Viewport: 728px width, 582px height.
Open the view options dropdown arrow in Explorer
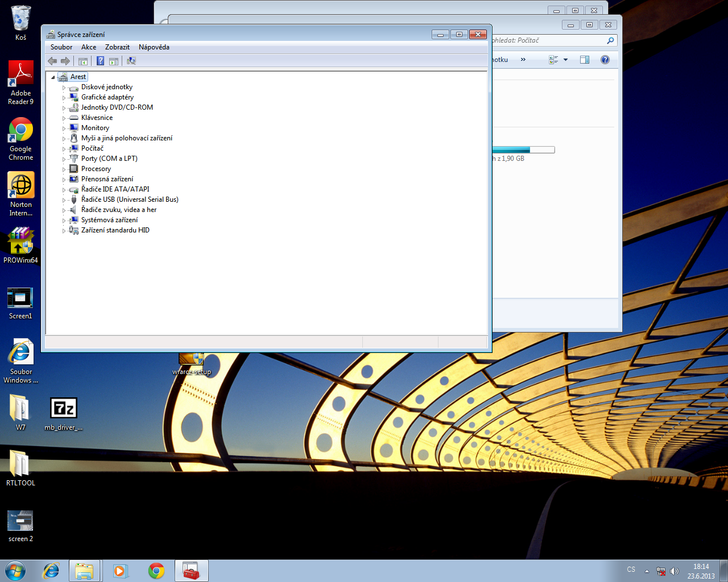coord(565,60)
